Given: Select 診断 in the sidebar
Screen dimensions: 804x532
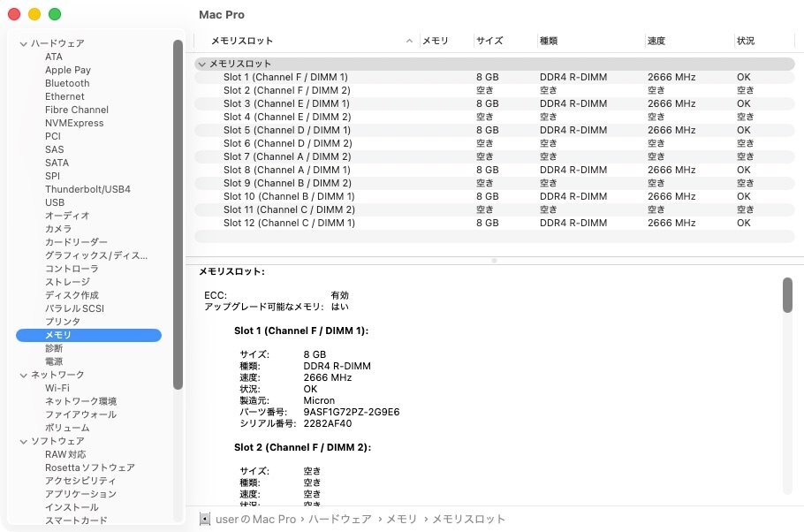Looking at the screenshot, I should tap(54, 348).
